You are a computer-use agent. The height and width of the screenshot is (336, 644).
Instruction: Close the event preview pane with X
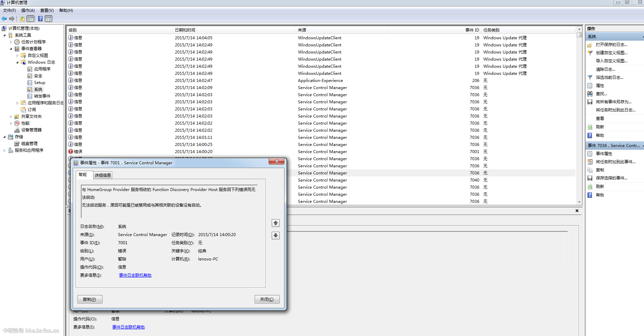point(577,211)
